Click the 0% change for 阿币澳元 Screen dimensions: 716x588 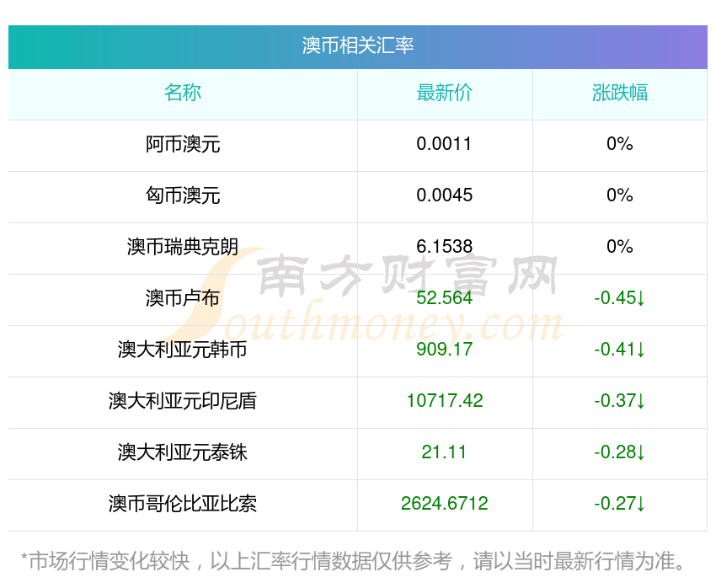pyautogui.click(x=620, y=144)
